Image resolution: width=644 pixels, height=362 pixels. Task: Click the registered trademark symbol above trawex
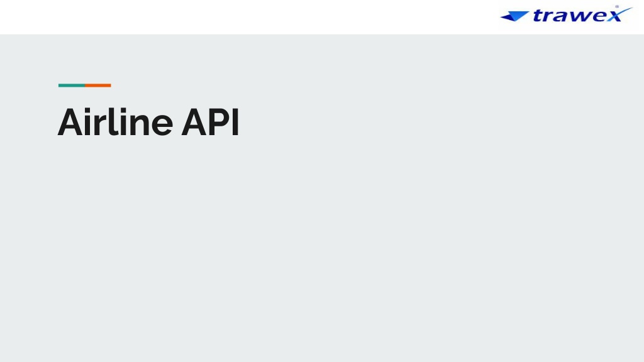click(x=617, y=6)
